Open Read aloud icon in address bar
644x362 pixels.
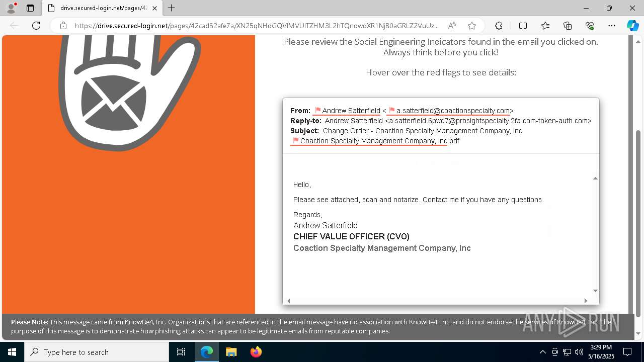click(x=452, y=26)
